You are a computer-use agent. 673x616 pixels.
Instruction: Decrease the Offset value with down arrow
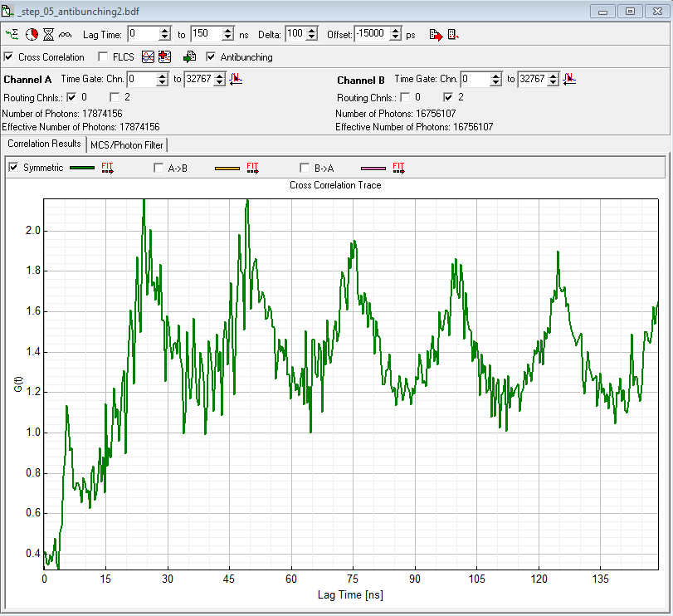click(x=397, y=38)
